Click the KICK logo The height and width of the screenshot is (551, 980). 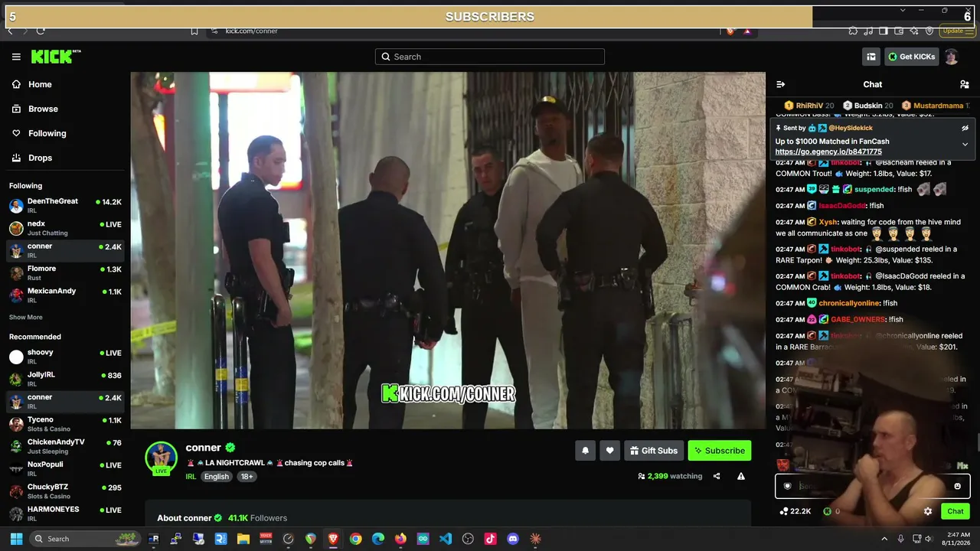56,57
